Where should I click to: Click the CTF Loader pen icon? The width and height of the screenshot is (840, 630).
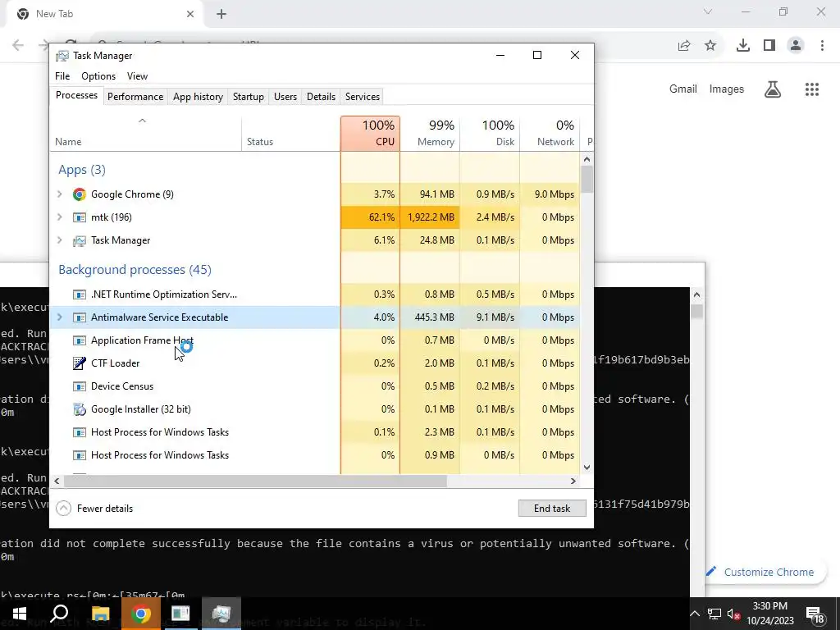tap(80, 363)
